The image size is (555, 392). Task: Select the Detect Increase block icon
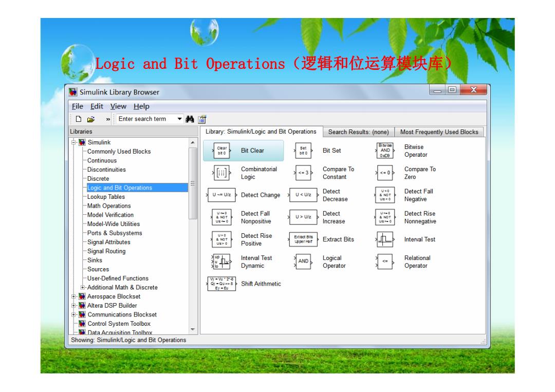coord(303,217)
